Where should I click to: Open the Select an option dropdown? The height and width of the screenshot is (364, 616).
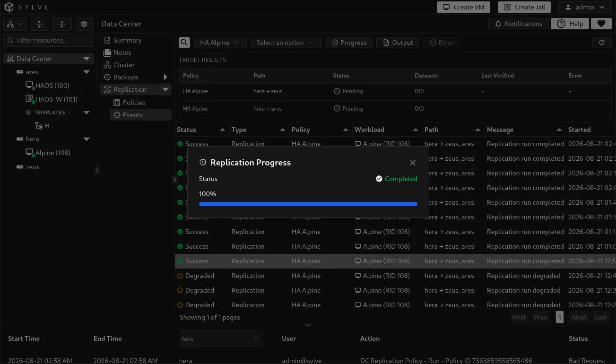[x=286, y=43]
